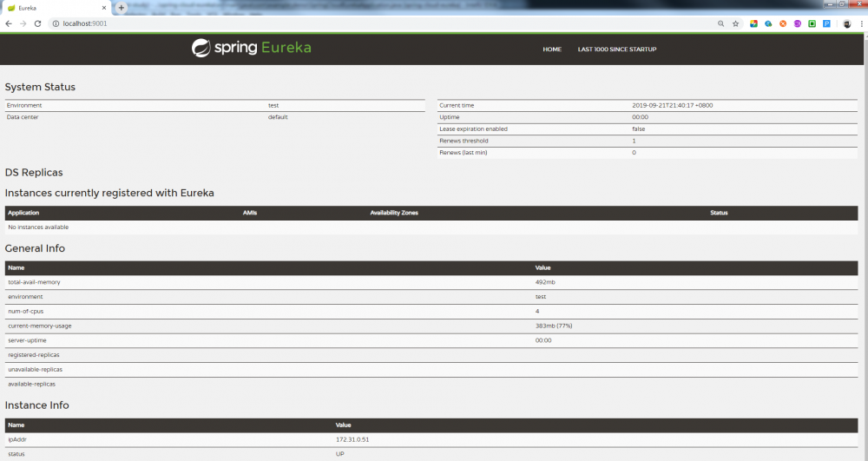Go forward to the next page
The width and height of the screenshot is (868, 461).
tap(23, 23)
